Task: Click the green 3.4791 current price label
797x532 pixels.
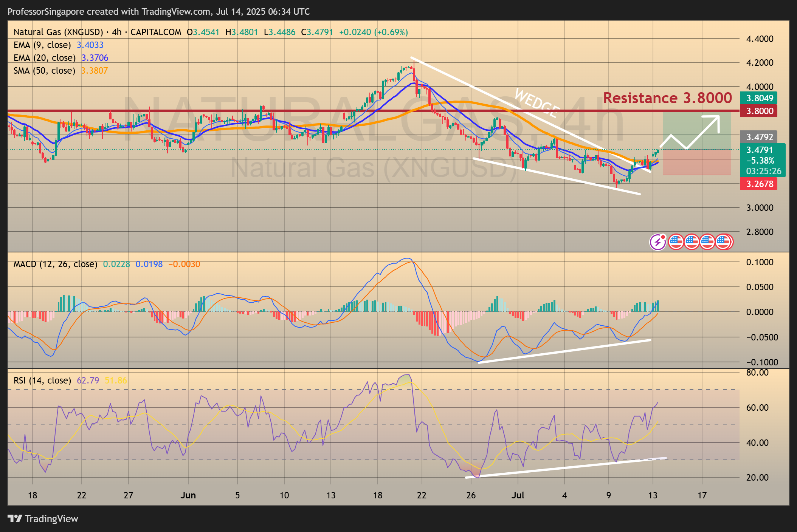Action: pos(760,150)
